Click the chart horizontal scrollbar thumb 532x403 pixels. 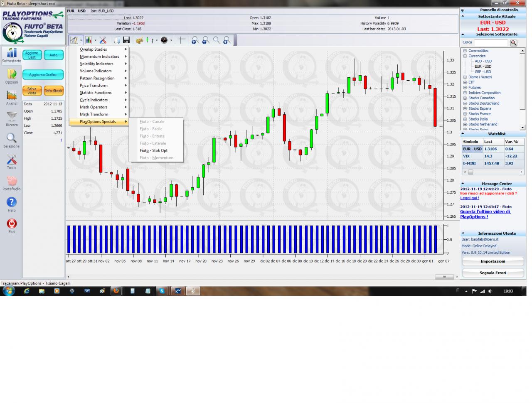click(x=444, y=277)
